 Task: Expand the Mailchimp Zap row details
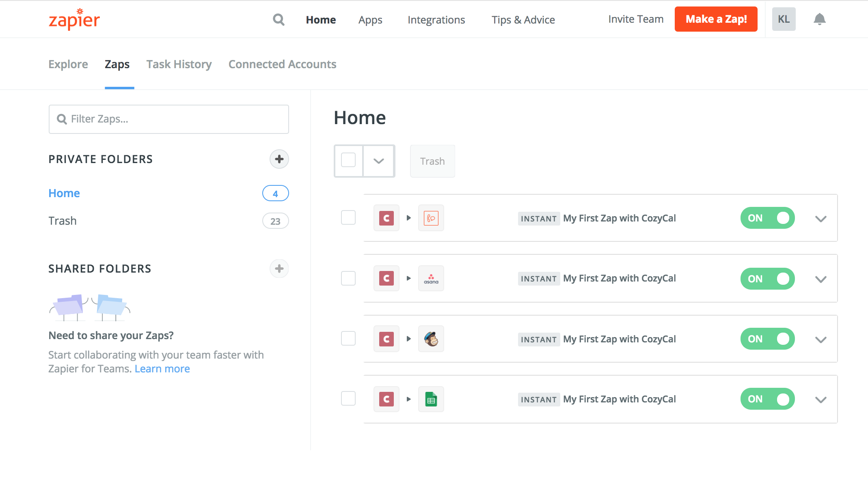(x=820, y=340)
